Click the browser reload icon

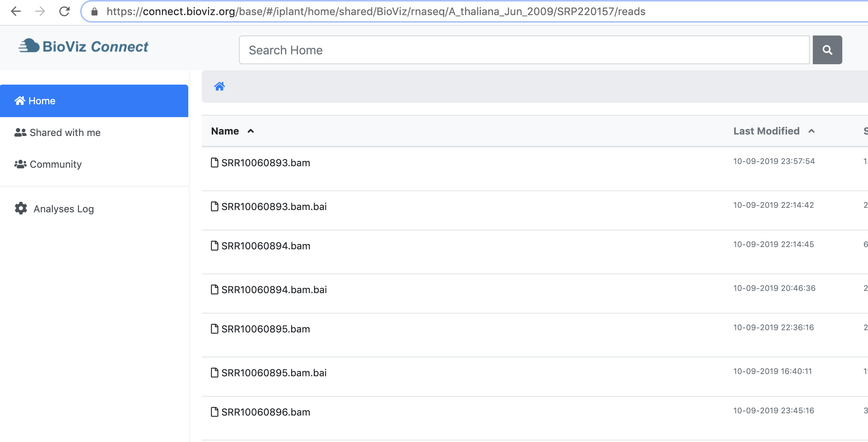(x=64, y=11)
